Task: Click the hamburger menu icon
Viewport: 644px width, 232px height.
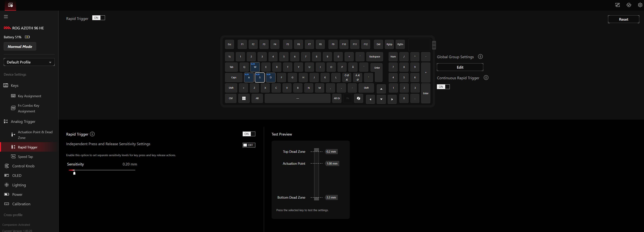Action: 6,16
